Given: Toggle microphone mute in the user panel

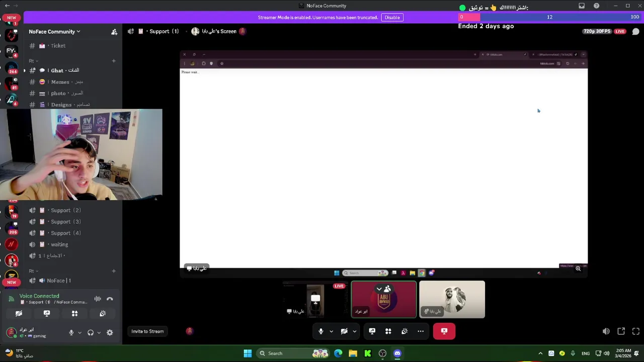Looking at the screenshot, I should (x=71, y=332).
